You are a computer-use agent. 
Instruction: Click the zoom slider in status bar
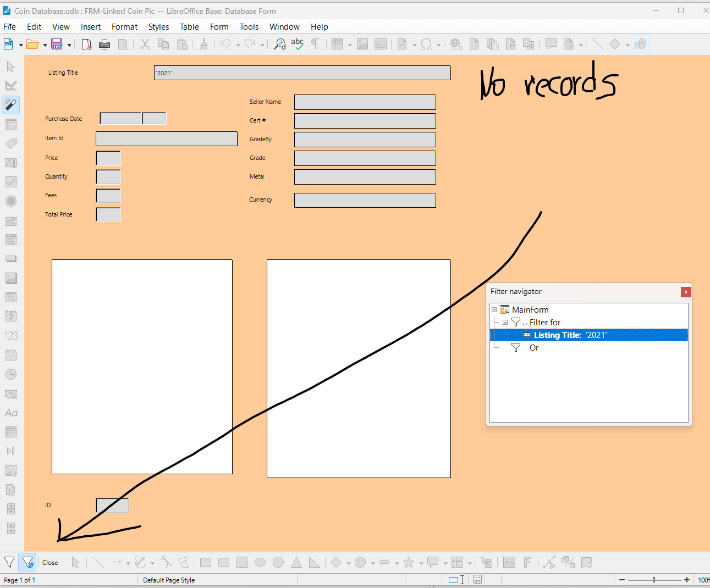tap(654, 580)
